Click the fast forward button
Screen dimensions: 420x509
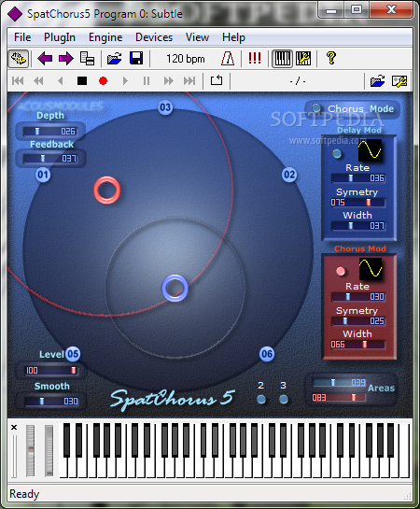click(x=168, y=81)
